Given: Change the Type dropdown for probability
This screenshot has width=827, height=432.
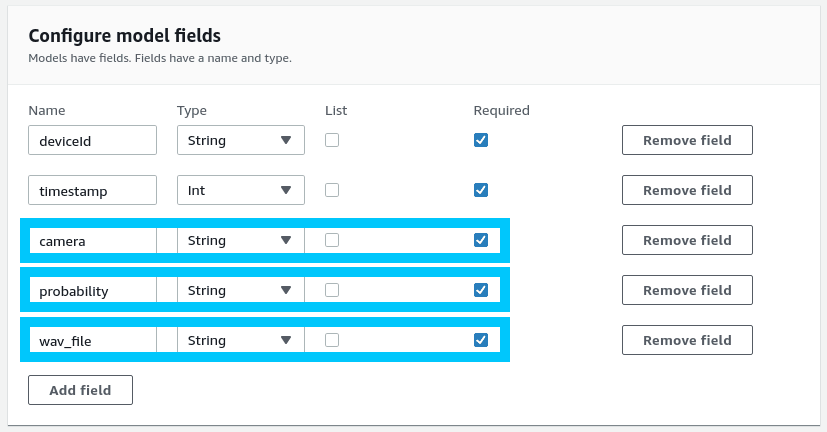Looking at the screenshot, I should click(240, 290).
